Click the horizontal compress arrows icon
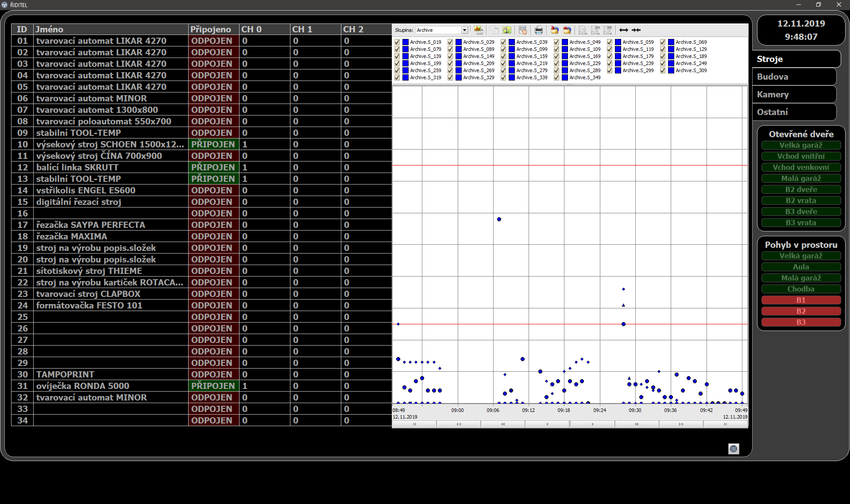850x504 pixels. click(636, 30)
